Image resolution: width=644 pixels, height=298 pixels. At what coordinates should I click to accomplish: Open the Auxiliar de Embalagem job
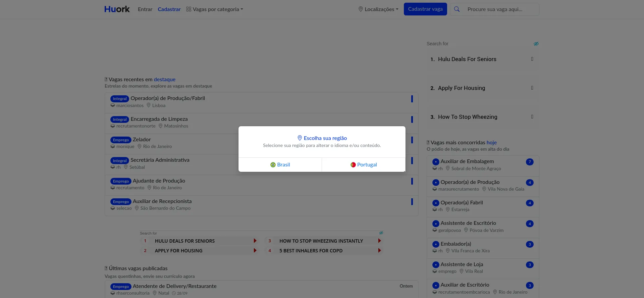467,161
